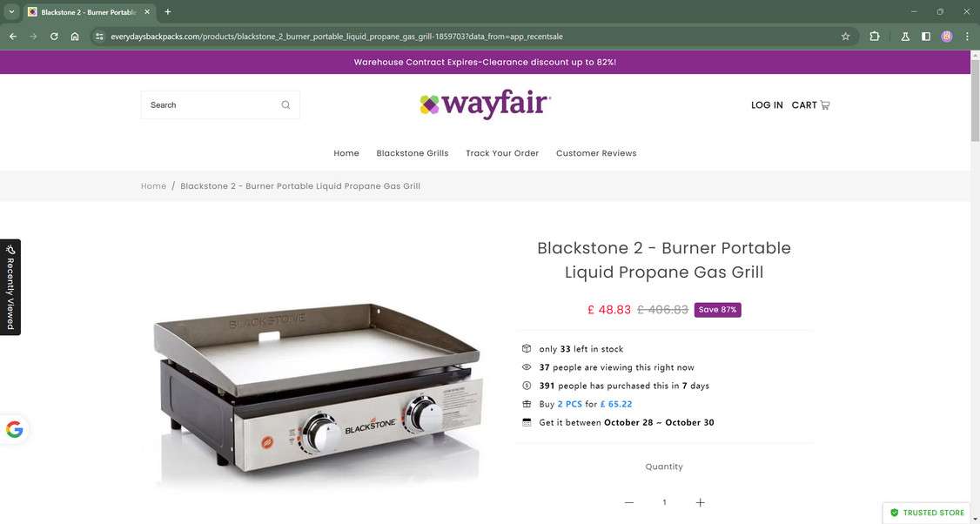
Task: Click the Google floating badge icon
Action: pyautogui.click(x=15, y=429)
